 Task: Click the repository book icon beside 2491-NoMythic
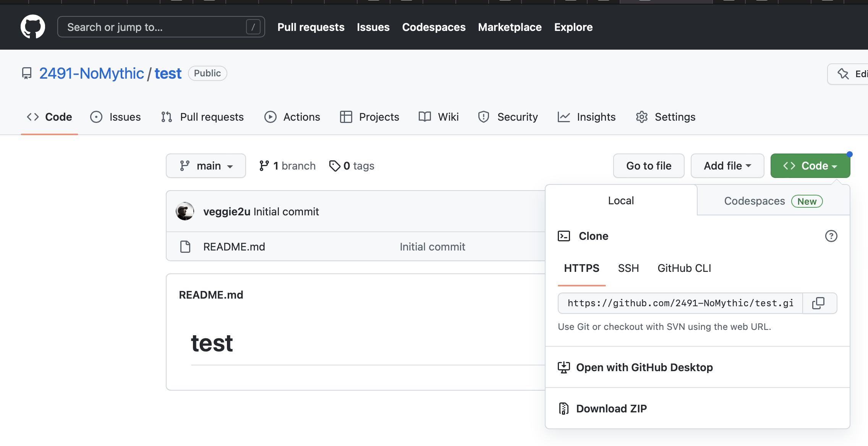(27, 73)
